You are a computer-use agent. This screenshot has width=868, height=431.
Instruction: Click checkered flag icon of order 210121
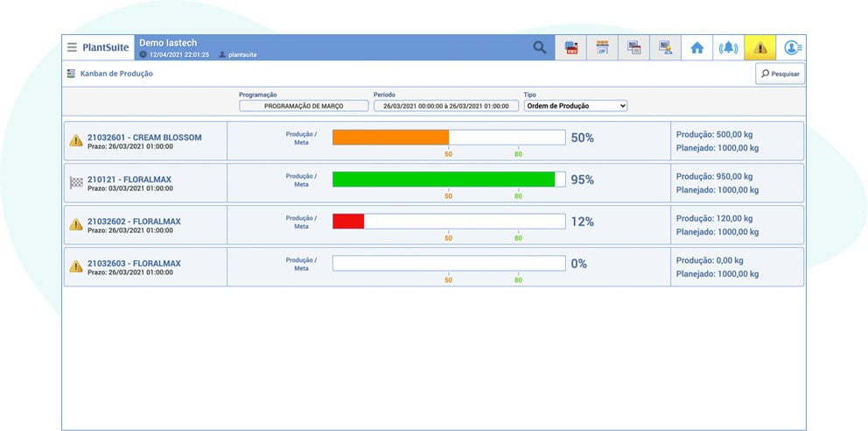(76, 183)
